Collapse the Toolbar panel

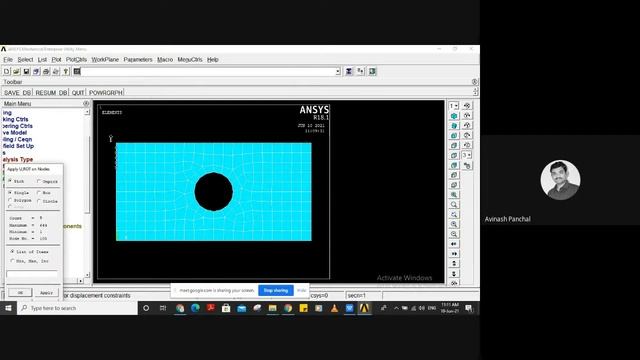[x=474, y=82]
